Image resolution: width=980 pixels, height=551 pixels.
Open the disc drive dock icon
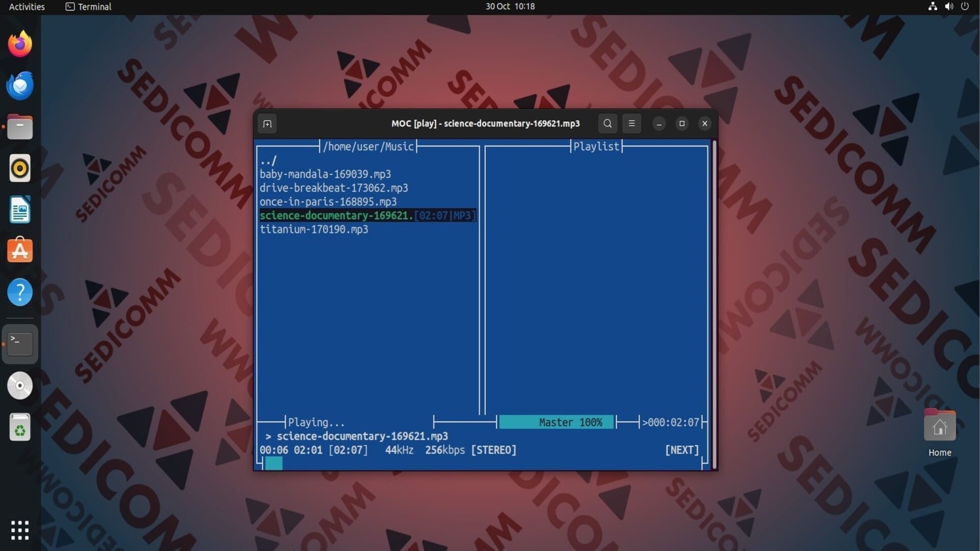coord(20,385)
